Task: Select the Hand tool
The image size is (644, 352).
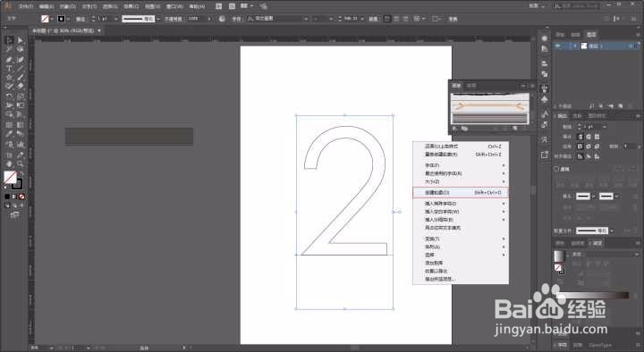Action: (10, 163)
